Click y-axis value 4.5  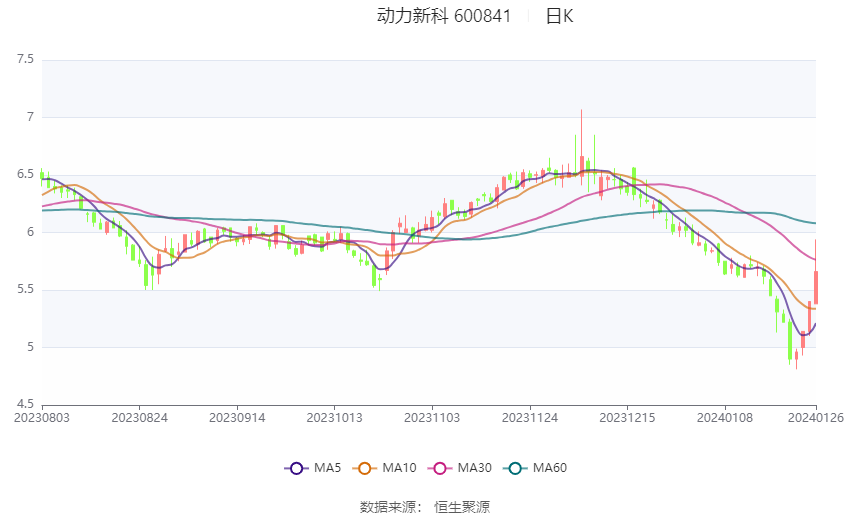pyautogui.click(x=25, y=404)
